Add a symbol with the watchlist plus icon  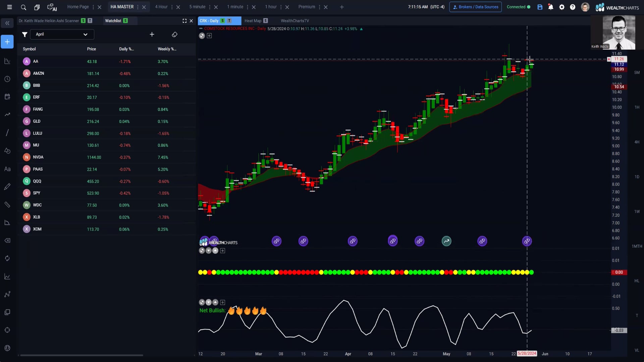click(152, 35)
